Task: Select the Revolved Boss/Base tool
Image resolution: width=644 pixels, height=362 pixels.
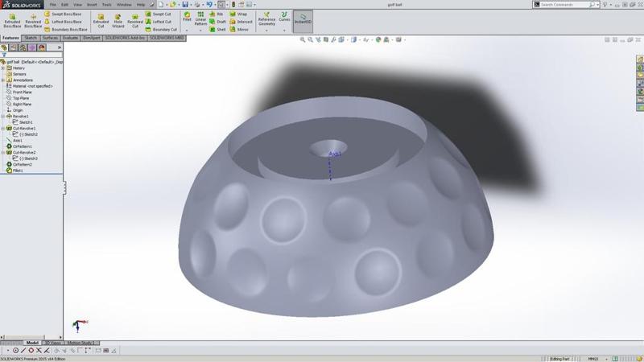Action: (x=33, y=21)
